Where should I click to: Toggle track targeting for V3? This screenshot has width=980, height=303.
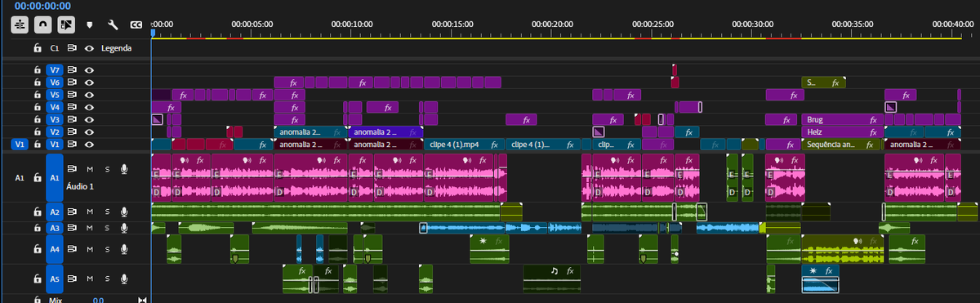pos(55,119)
